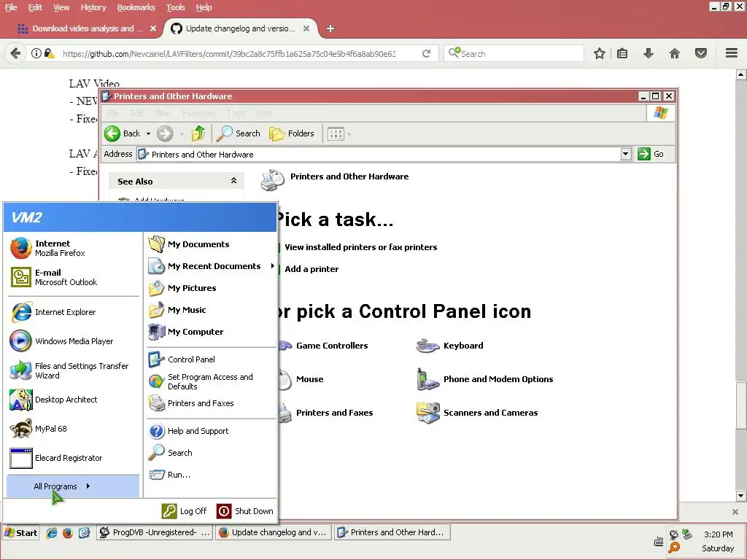Open Set Program Access and Defaults
The width and height of the screenshot is (747, 560).
(x=211, y=381)
